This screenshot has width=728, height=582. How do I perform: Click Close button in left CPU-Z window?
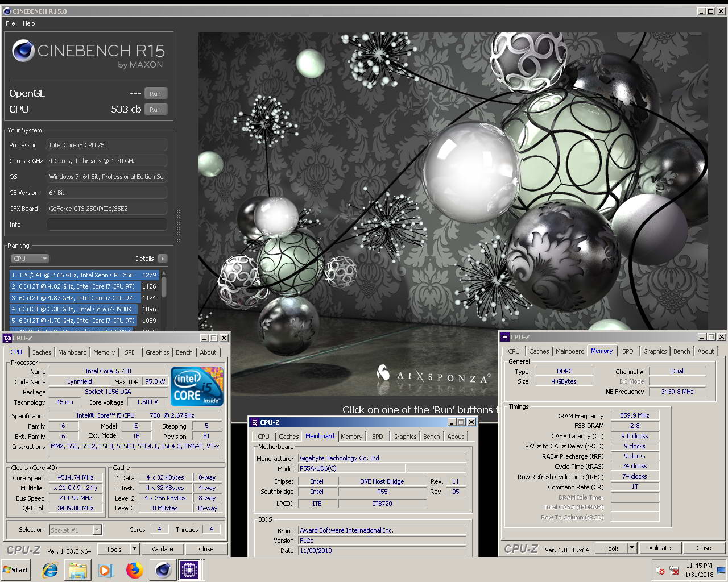[206, 549]
